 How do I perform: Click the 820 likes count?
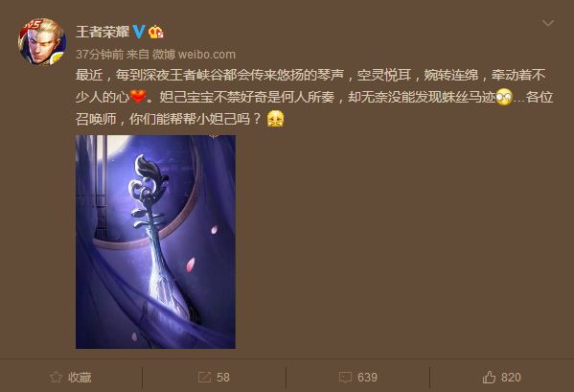click(x=511, y=378)
